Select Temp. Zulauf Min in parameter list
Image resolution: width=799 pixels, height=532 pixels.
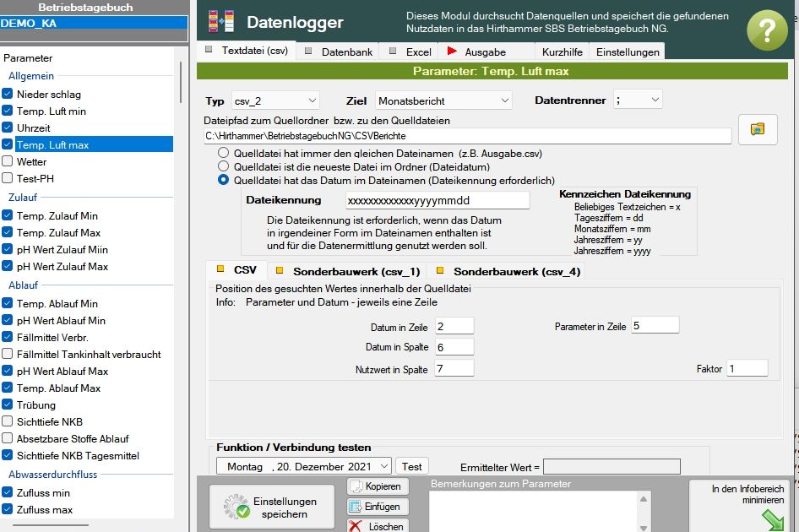coord(57,216)
